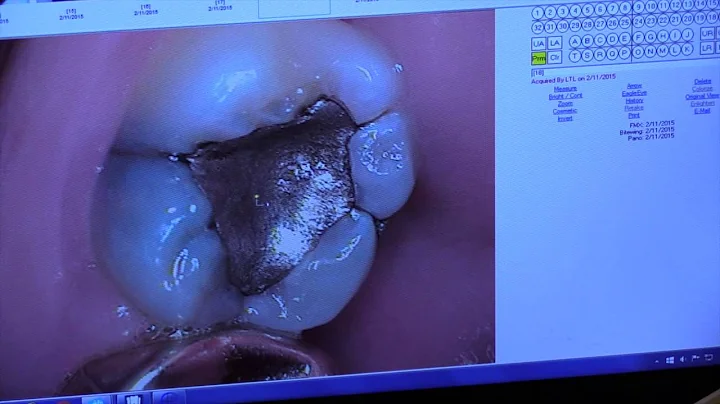
Task: Select primary tooth E
Action: click(x=625, y=39)
